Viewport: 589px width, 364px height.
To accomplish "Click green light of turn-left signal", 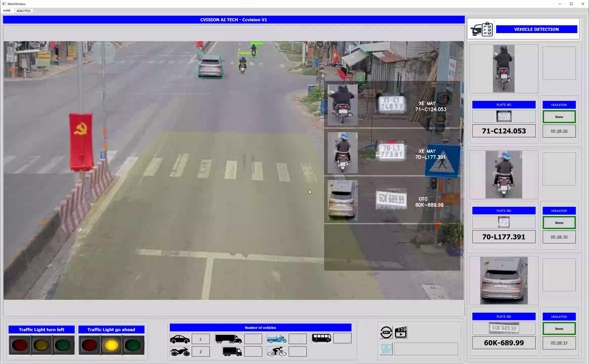I will coord(63,345).
